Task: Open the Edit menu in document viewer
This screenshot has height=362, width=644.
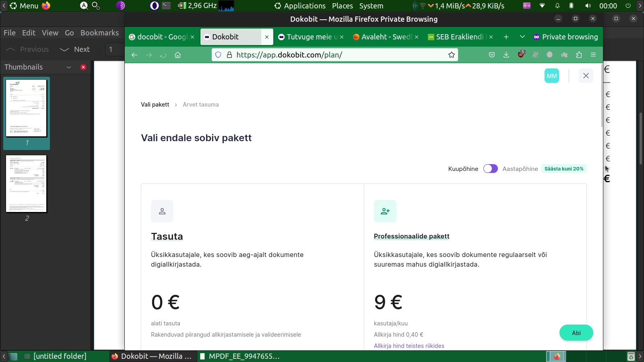Action: (x=29, y=33)
